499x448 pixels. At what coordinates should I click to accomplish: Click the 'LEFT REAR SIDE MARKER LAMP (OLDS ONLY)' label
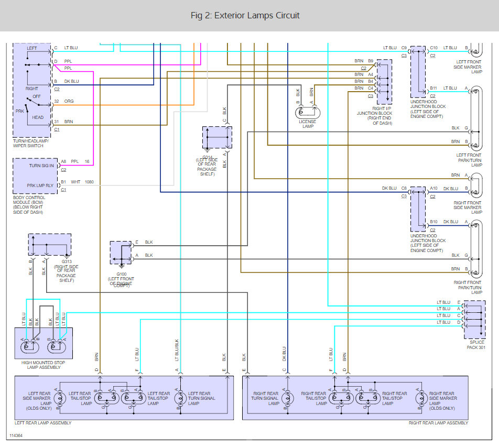coord(37,401)
